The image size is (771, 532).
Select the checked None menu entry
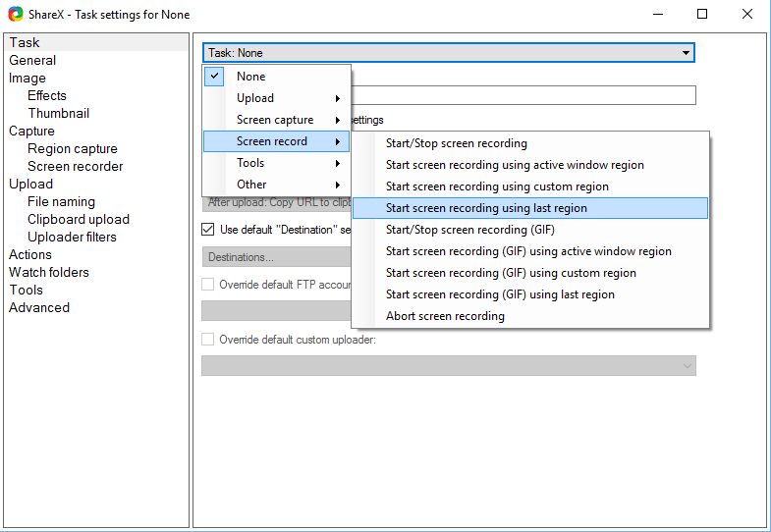click(276, 77)
